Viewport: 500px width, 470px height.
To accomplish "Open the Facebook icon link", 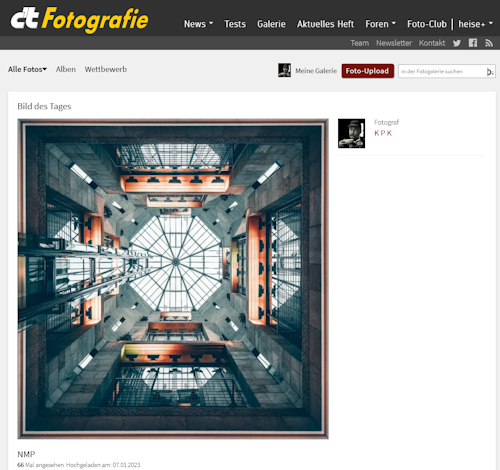I will (x=473, y=43).
